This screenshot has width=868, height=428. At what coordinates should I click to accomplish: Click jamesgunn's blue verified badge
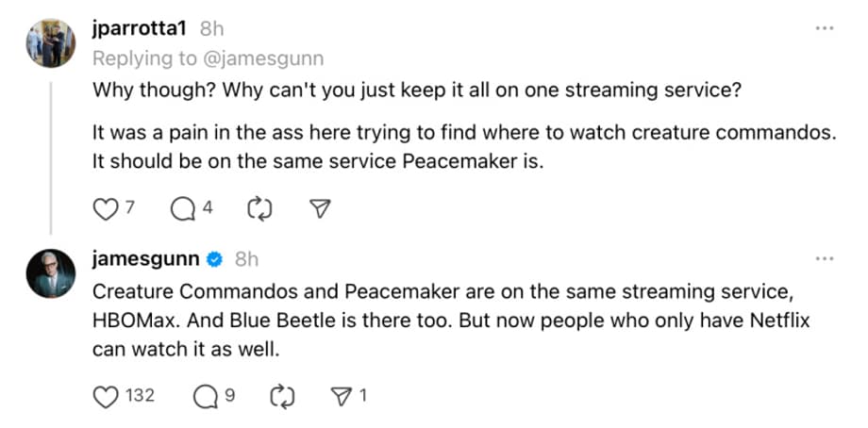[215, 259]
